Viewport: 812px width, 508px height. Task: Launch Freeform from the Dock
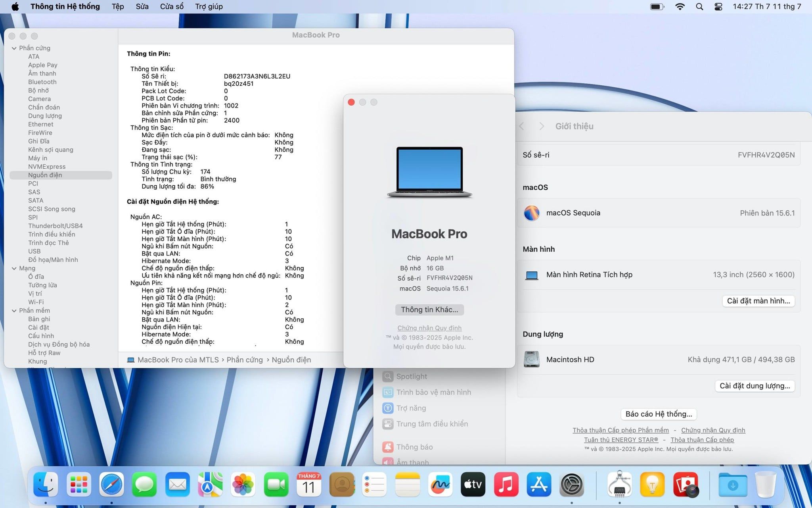(440, 485)
